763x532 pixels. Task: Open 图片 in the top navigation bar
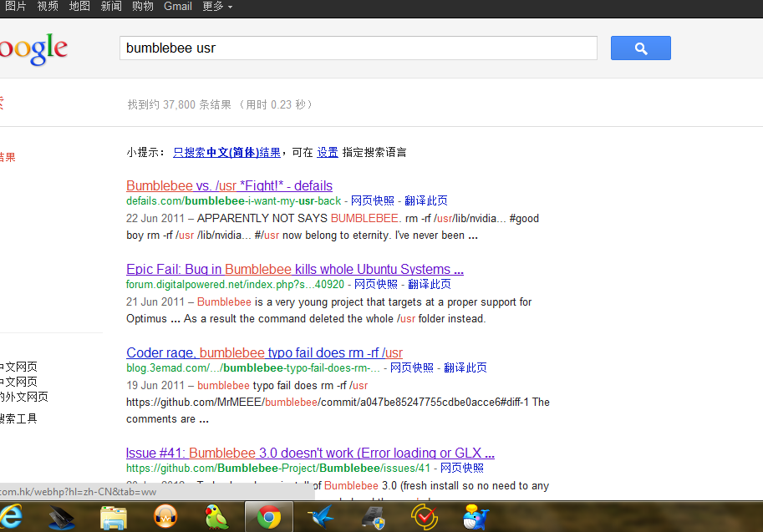[x=16, y=7]
